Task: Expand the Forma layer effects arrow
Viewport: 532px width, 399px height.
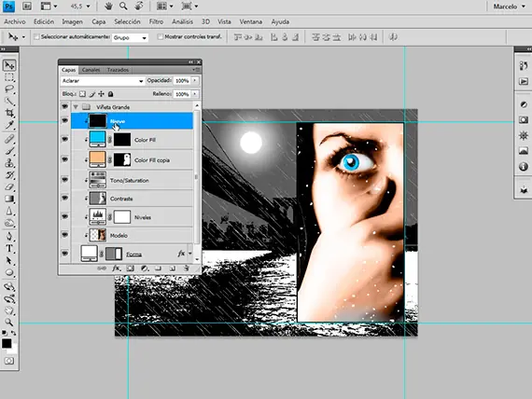Action: tap(190, 254)
